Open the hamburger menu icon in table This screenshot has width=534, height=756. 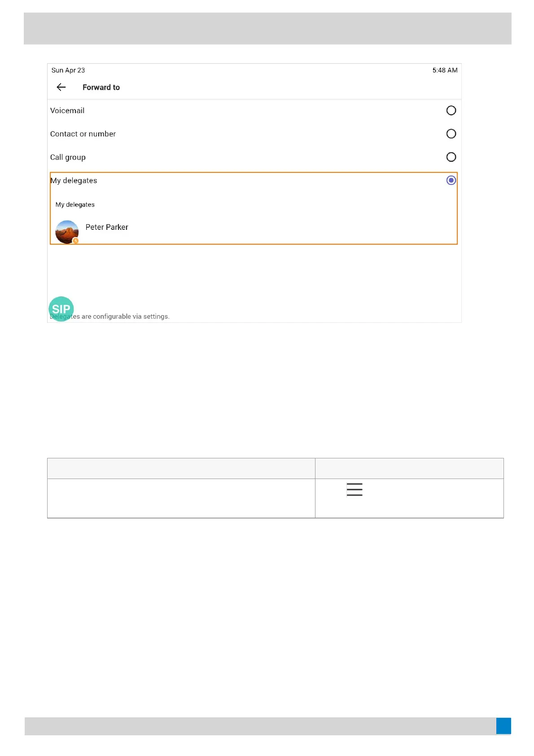coord(355,489)
